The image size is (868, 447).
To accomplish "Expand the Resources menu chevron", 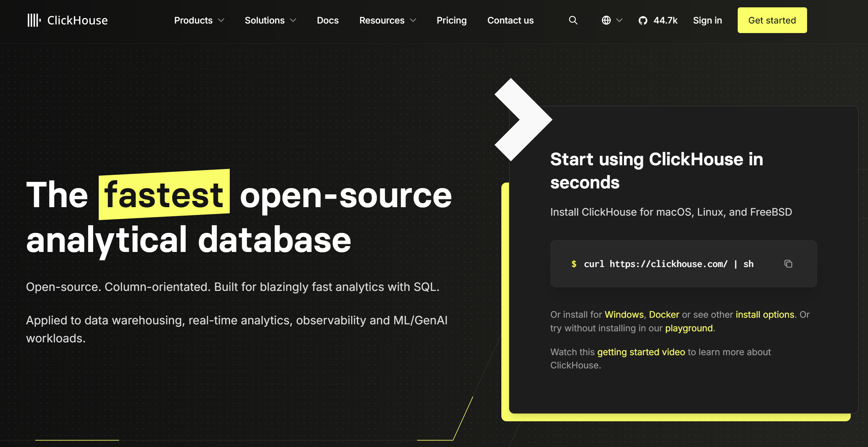I will pos(413,21).
